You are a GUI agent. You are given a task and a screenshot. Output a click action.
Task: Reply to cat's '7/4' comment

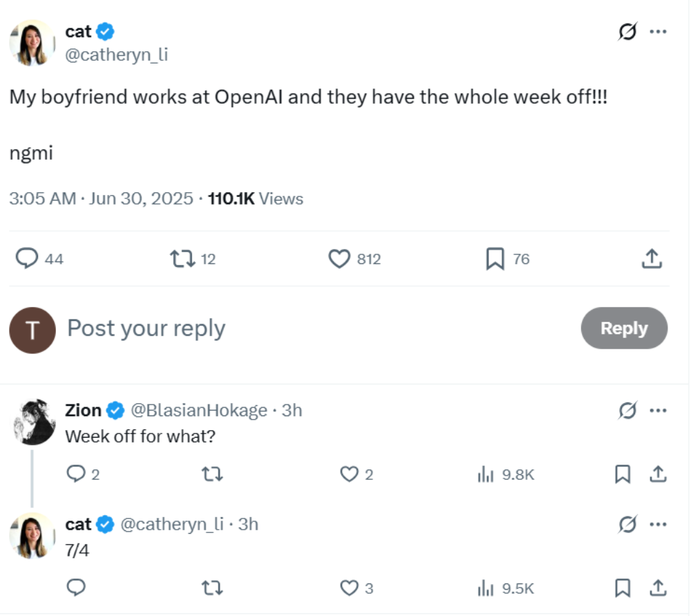[x=76, y=588]
